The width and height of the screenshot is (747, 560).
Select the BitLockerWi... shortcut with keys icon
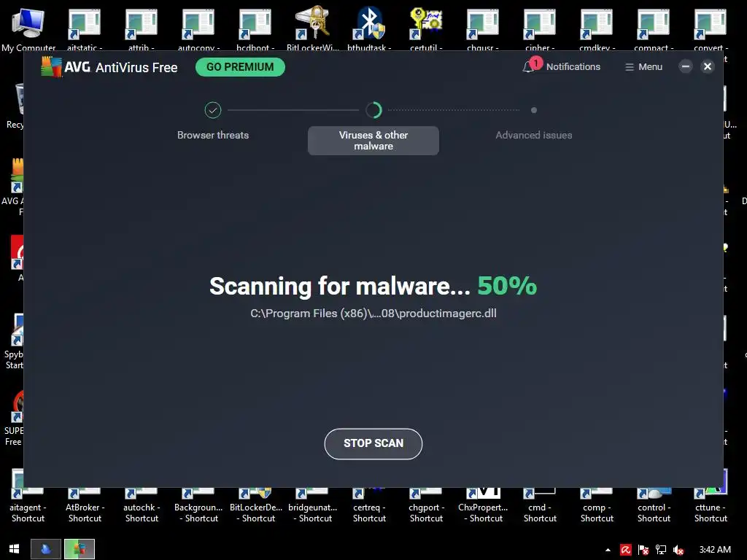click(x=312, y=28)
